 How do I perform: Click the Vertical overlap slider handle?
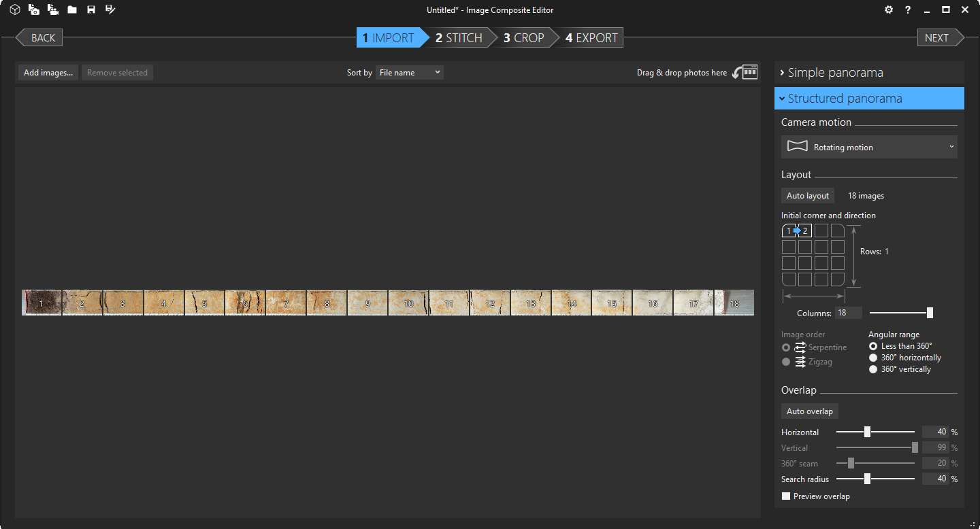click(x=915, y=447)
